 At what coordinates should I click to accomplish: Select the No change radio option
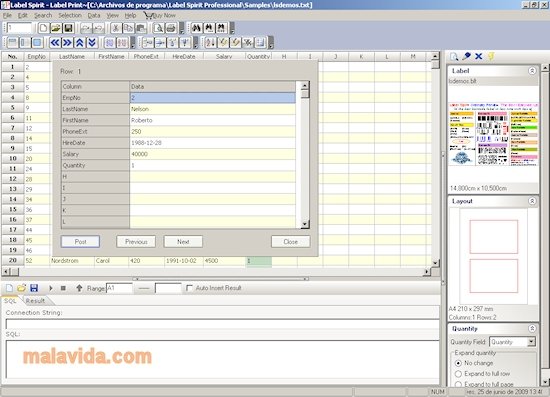[x=458, y=363]
